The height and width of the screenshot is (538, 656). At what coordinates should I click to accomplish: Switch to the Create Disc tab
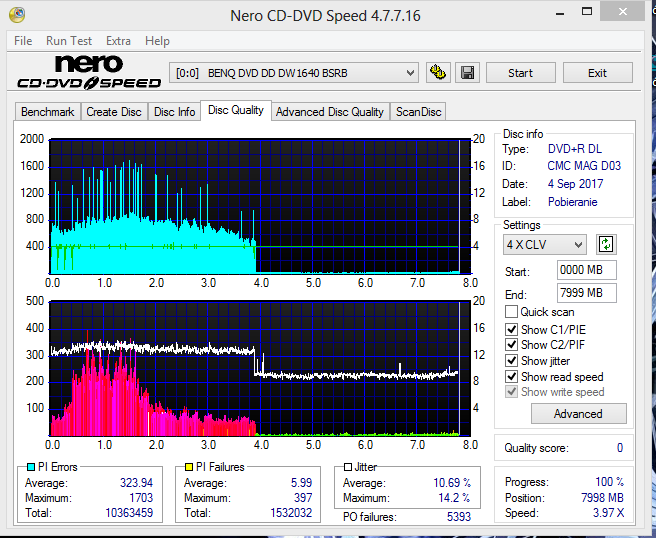114,112
